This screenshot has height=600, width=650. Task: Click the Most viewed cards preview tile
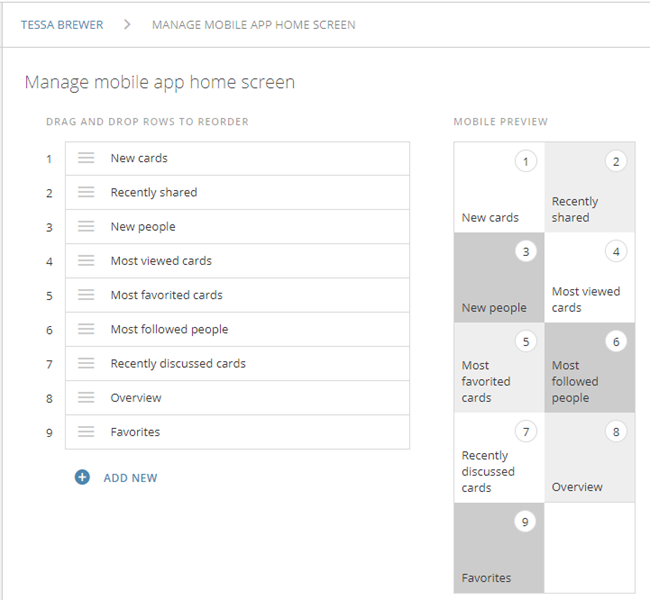(x=589, y=277)
